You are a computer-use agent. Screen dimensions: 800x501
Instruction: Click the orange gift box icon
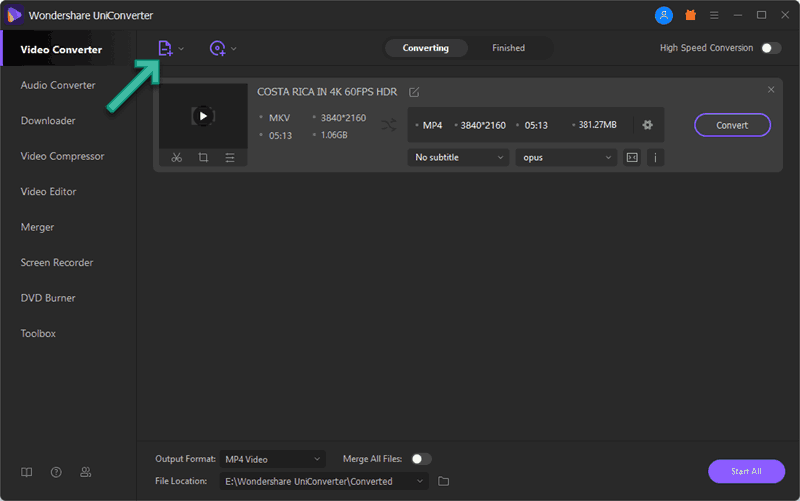[690, 15]
